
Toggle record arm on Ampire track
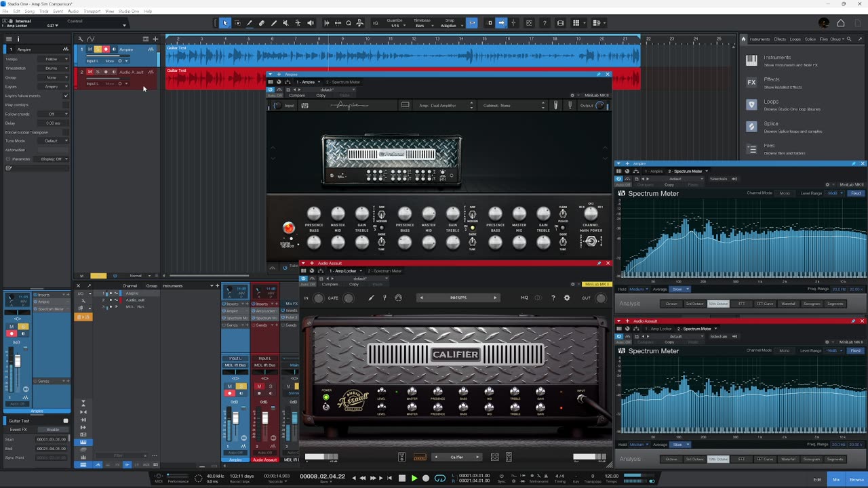click(106, 49)
